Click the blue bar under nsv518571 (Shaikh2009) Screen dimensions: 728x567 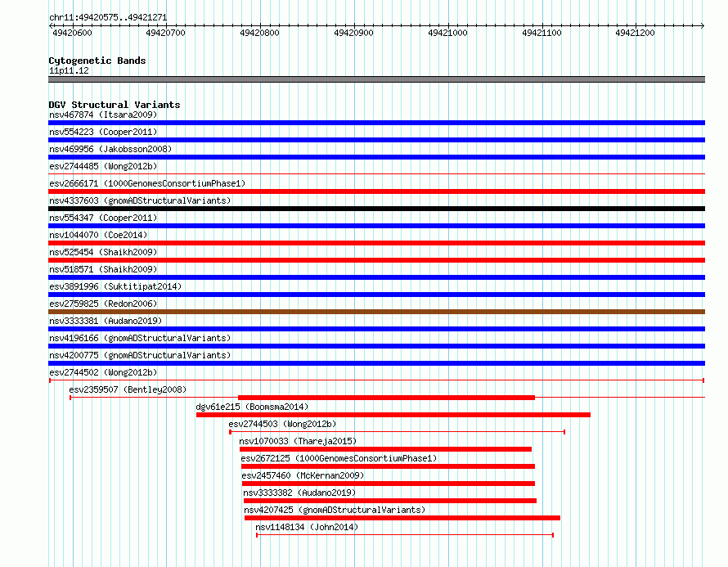click(x=376, y=277)
